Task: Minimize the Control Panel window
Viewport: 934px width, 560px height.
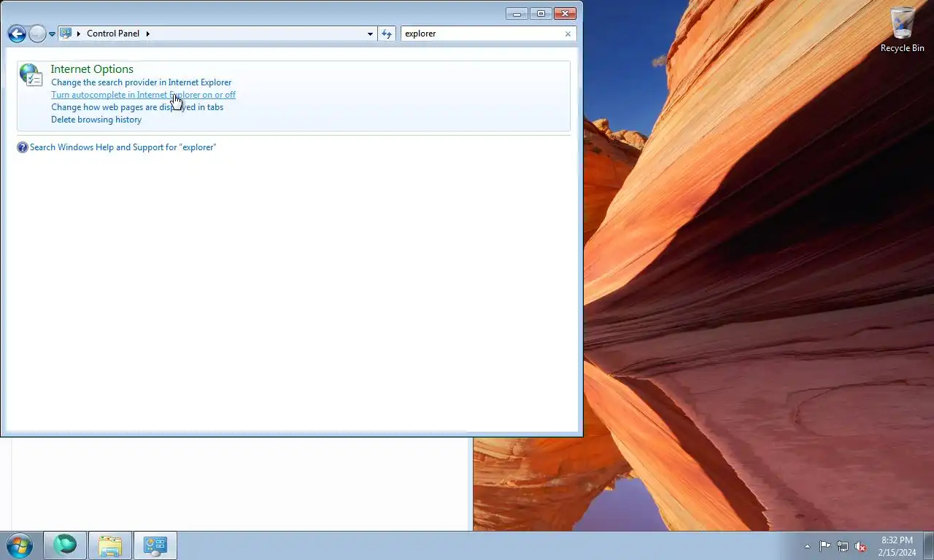Action: point(517,13)
